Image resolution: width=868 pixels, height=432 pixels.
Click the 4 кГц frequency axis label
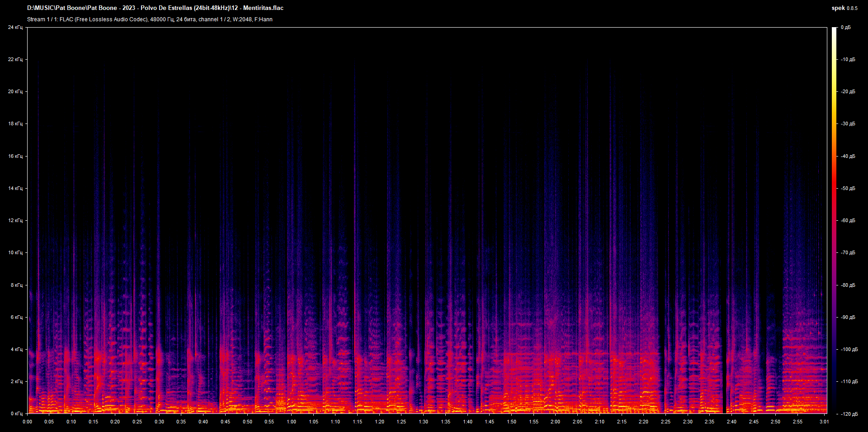(16, 350)
